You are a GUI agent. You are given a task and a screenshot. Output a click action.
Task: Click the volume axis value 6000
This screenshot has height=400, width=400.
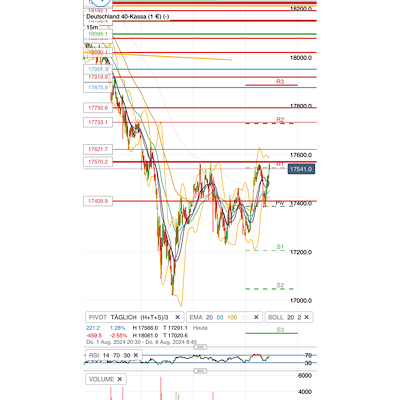(305, 376)
